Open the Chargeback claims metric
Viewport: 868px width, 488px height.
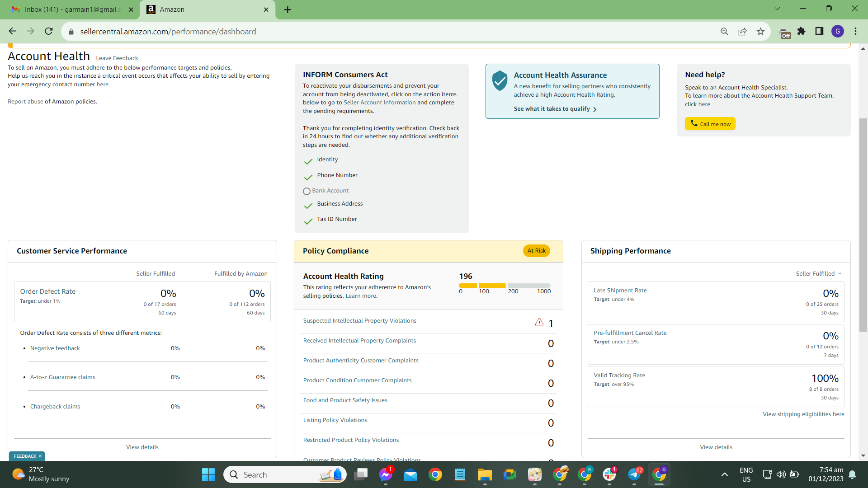pos(55,407)
